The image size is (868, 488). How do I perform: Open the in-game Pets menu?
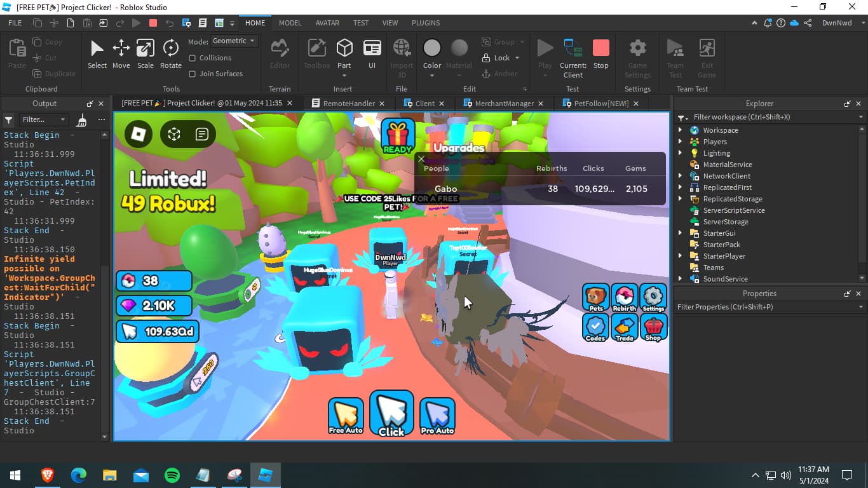coord(595,297)
